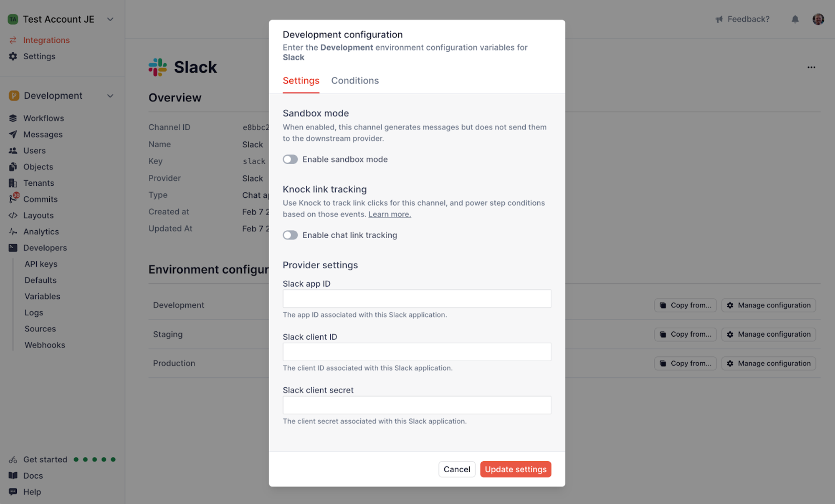Select the Analytics sidebar icon
The width and height of the screenshot is (835, 504).
pos(13,232)
